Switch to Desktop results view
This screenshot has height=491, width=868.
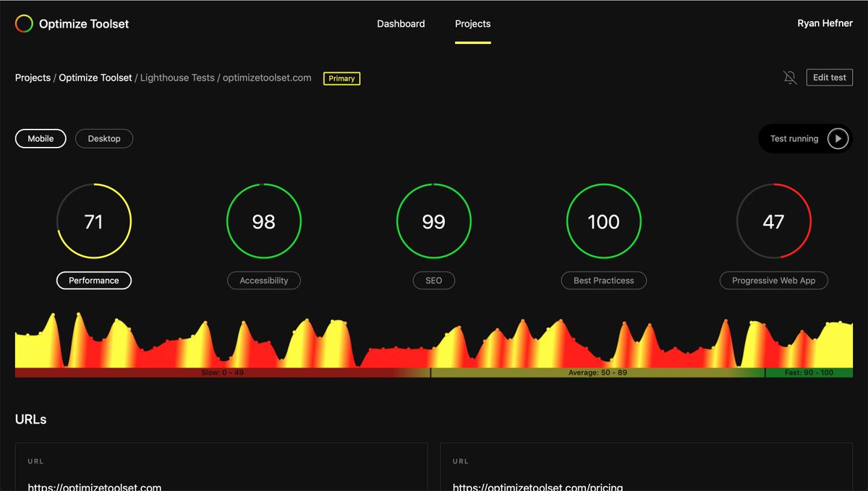104,138
